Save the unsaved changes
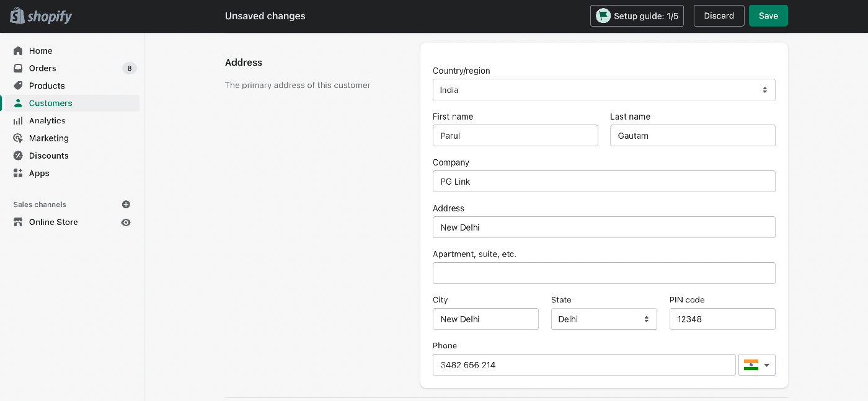 click(x=768, y=16)
